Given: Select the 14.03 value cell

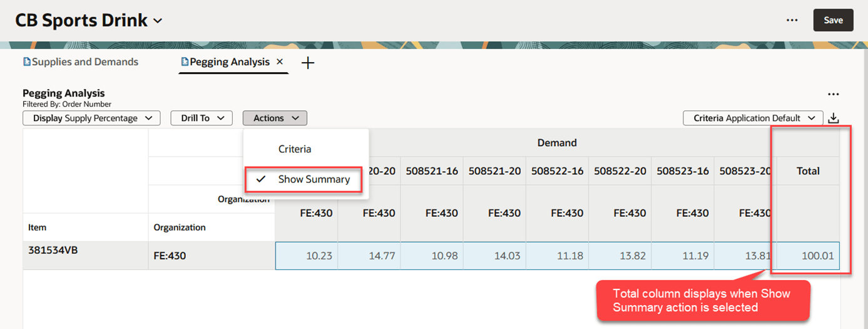Looking at the screenshot, I should tap(494, 256).
